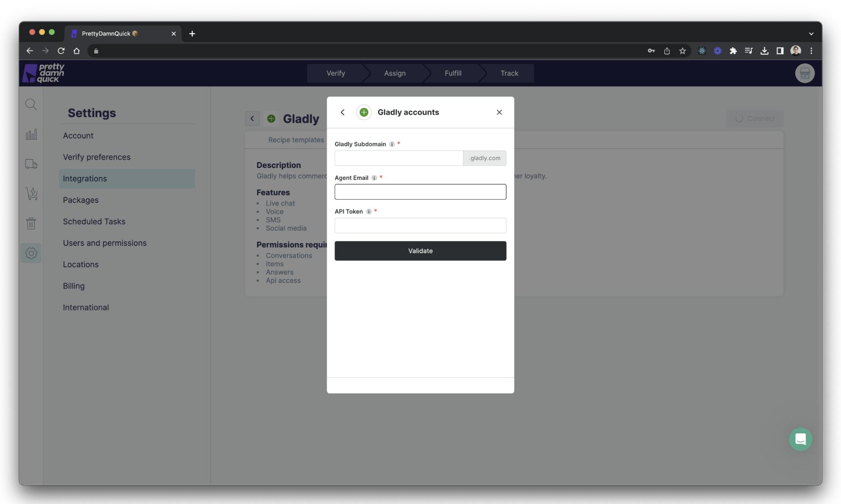The image size is (841, 504).
Task: Click info icon beside Gladly Subdomain
Action: (392, 144)
